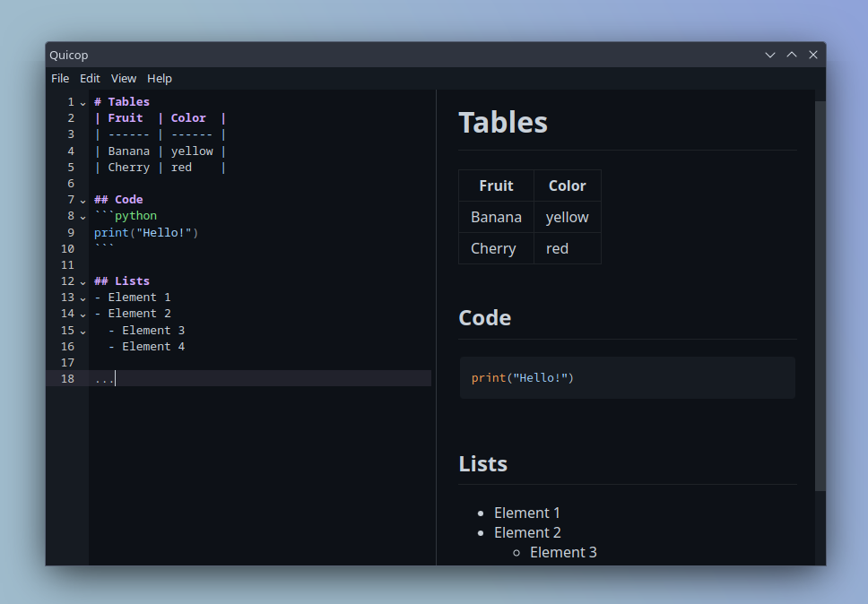Click line number 11 in the gutter

tap(67, 265)
